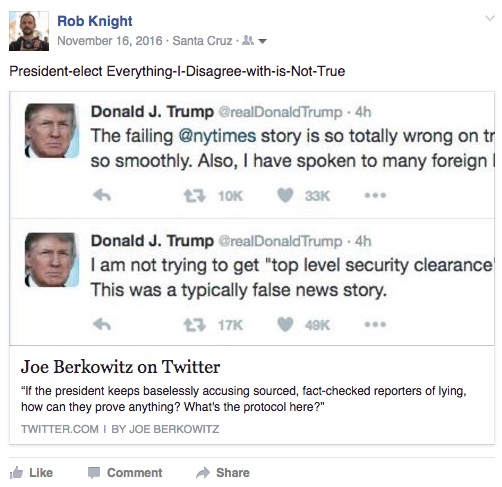Open more options dots on second tweet

click(375, 324)
